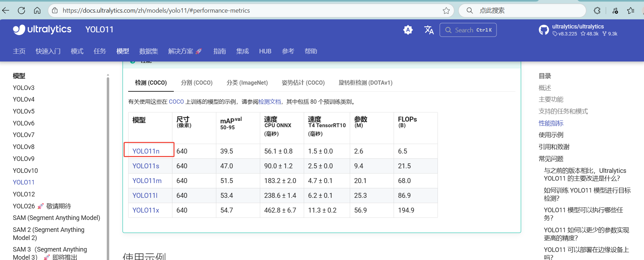Focus the browser address bar URL
Viewport: 644px width, 260px height.
156,11
